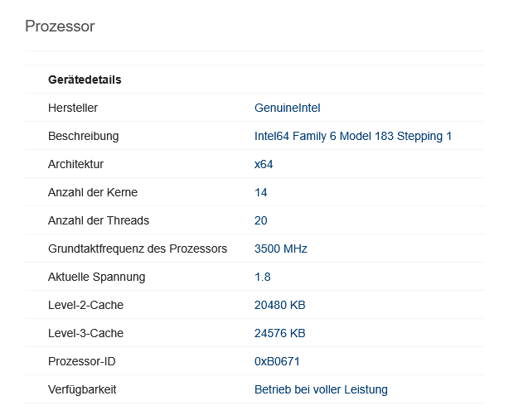Select the Verfügbarkeit row label
The image size is (509, 420).
click(82, 389)
